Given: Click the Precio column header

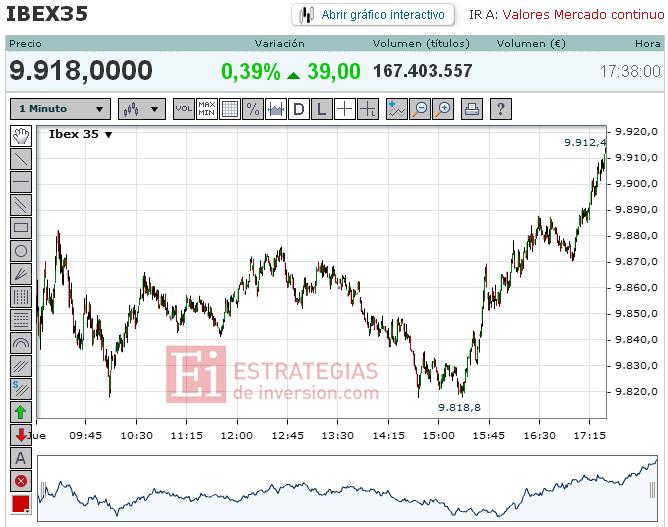Looking at the screenshot, I should point(25,43).
